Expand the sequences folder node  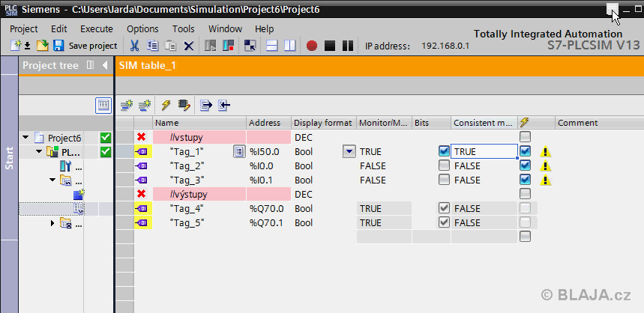click(52, 223)
